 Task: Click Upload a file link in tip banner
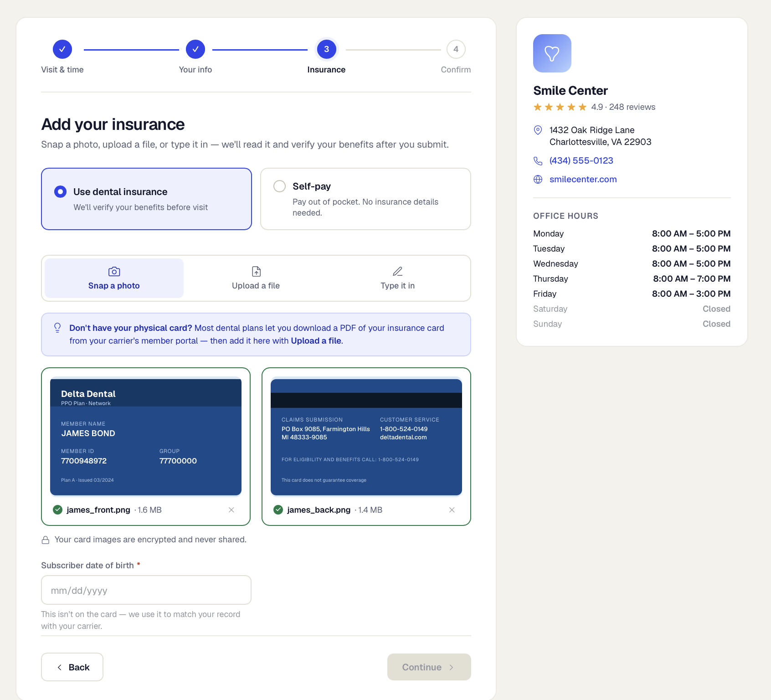(x=316, y=341)
